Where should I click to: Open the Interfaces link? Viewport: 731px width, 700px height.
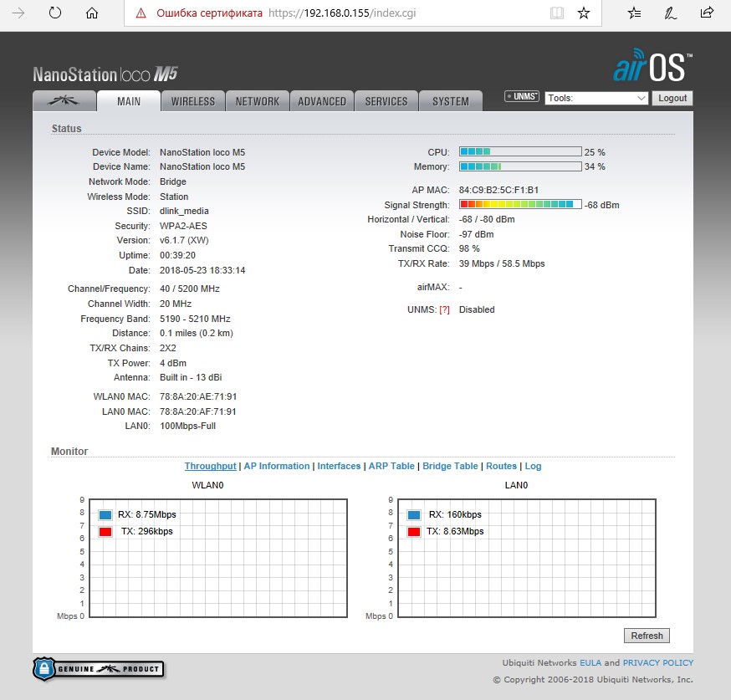tap(339, 466)
